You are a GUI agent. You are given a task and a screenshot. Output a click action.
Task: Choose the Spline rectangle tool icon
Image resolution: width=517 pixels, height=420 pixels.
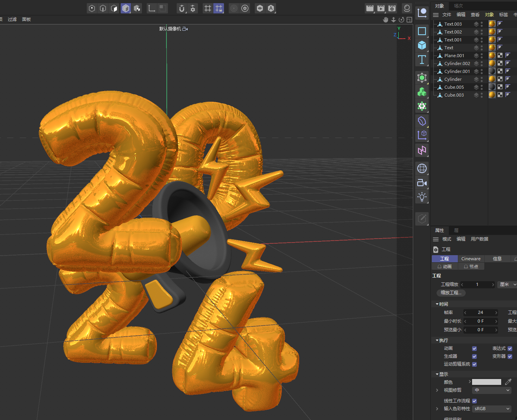[422, 31]
